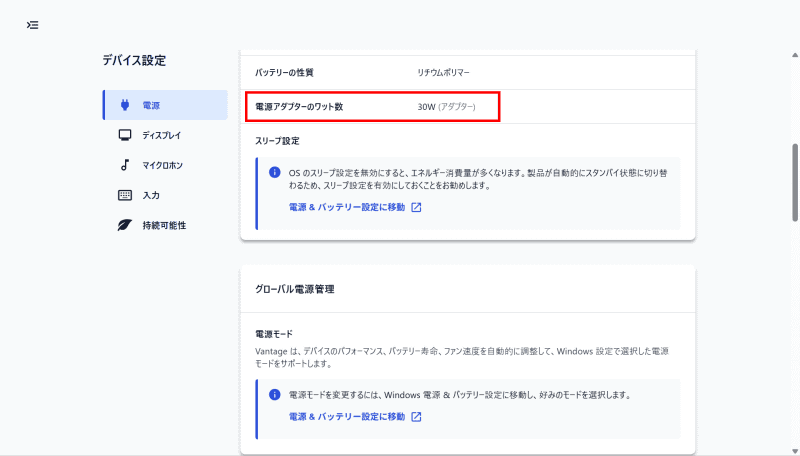Open the マイクロホン settings
This screenshot has height=456, width=800.
pos(165,165)
